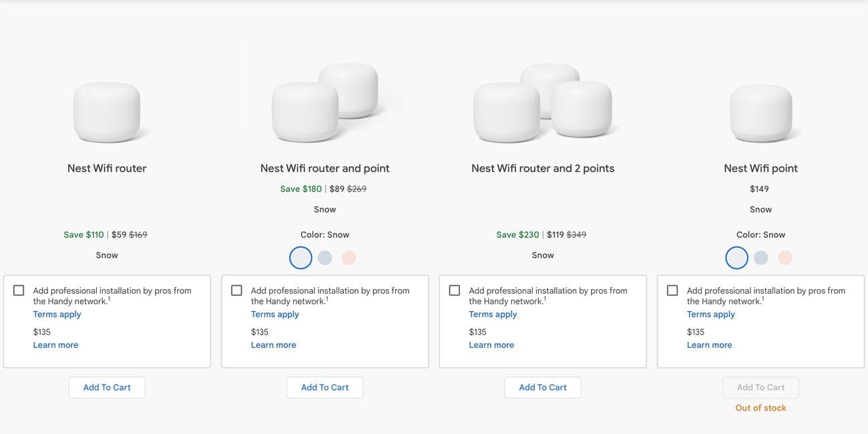Image resolution: width=868 pixels, height=434 pixels.
Task: Pick the pink Sand swatch for router and point
Action: [x=349, y=258]
